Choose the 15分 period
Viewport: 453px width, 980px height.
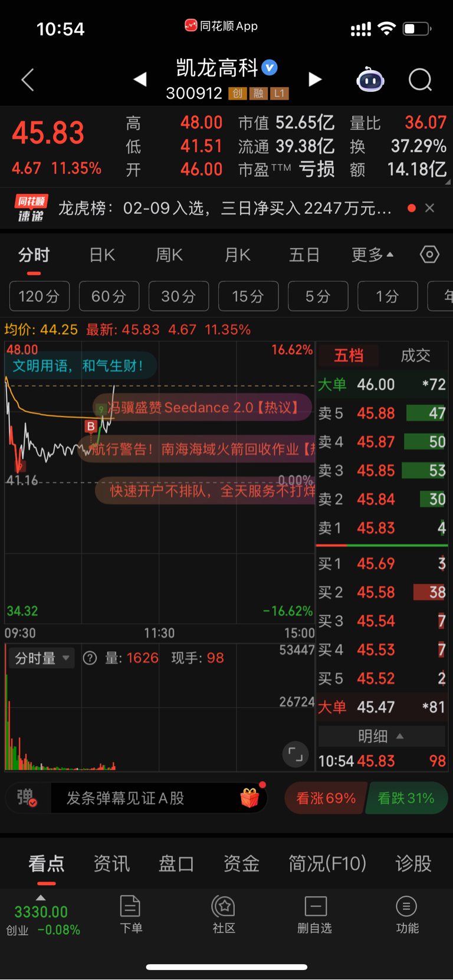click(248, 296)
